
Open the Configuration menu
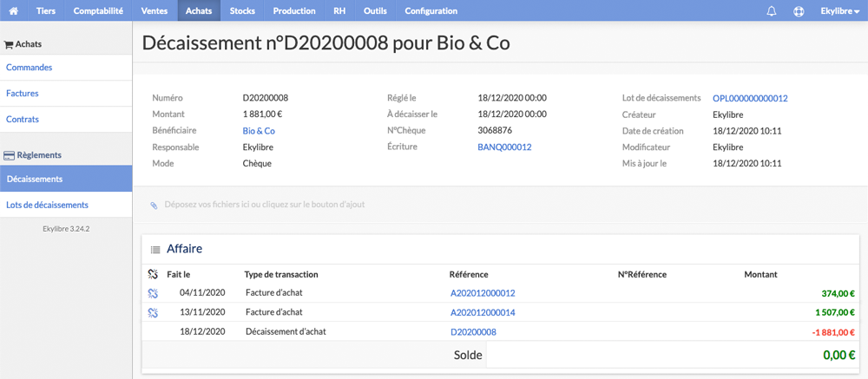click(x=431, y=10)
